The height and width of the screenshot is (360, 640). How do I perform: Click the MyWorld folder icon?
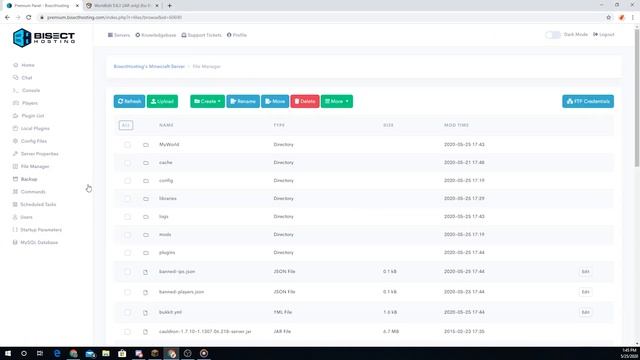(x=146, y=145)
